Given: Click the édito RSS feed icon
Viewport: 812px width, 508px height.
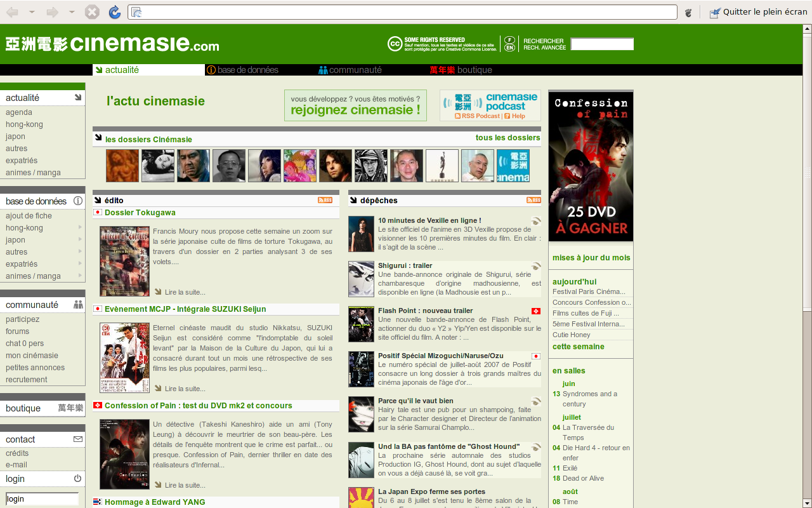Looking at the screenshot, I should pyautogui.click(x=325, y=200).
